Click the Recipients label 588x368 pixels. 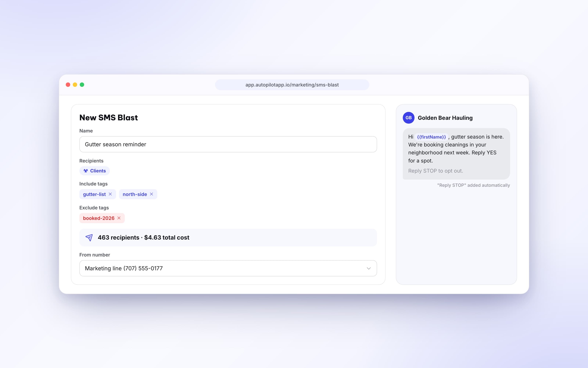tap(91, 161)
